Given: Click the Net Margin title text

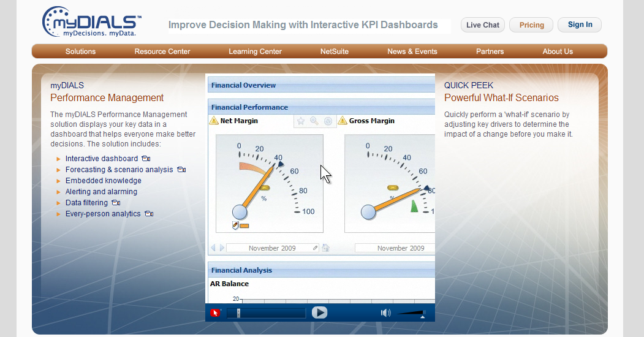Looking at the screenshot, I should (239, 121).
